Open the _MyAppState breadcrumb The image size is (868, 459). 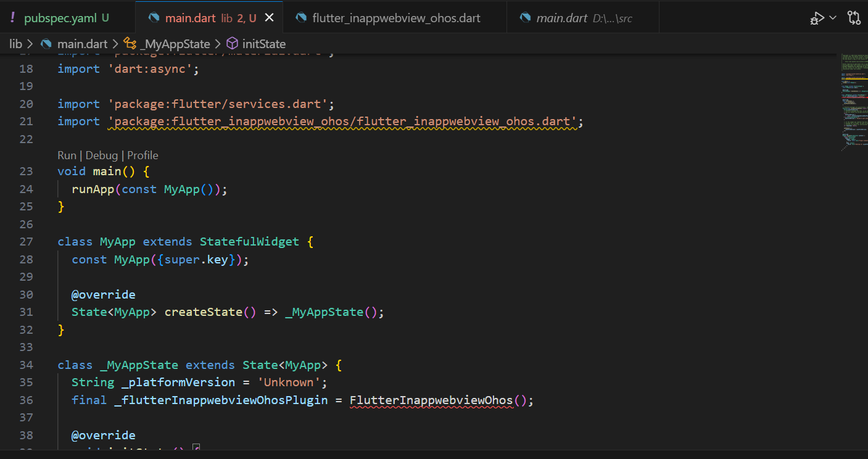(x=175, y=44)
